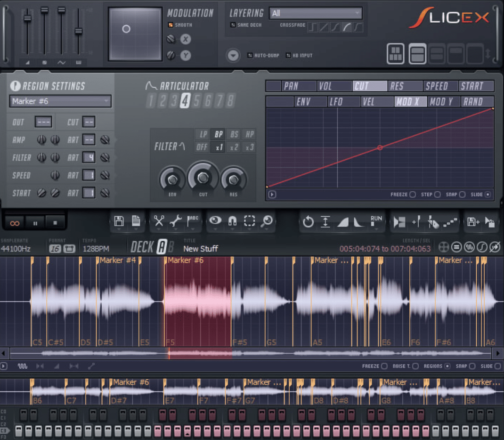Click the filter RES knob
The image size is (504, 440).
coord(233,179)
